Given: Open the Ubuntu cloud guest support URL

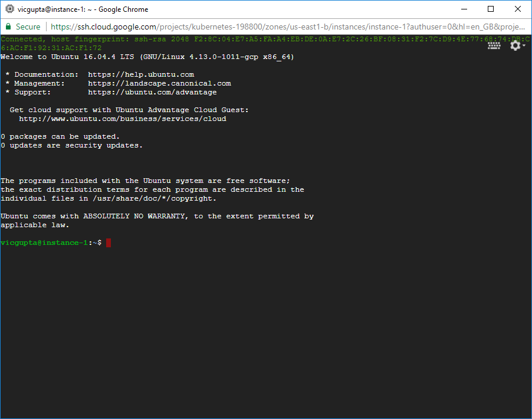Looking at the screenshot, I should [123, 119].
